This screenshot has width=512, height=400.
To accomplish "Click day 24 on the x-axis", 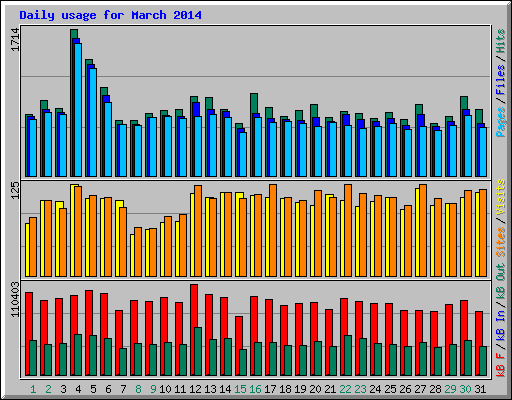I will (375, 389).
